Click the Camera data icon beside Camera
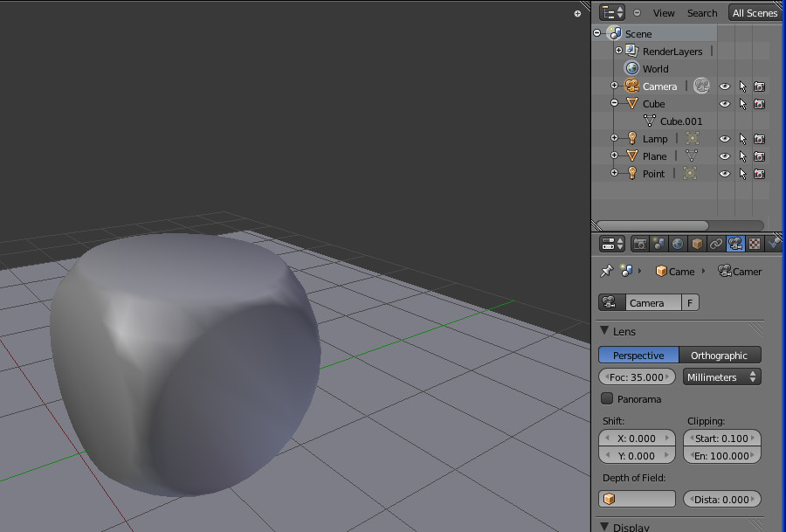Viewport: 786px width, 532px height. (701, 86)
